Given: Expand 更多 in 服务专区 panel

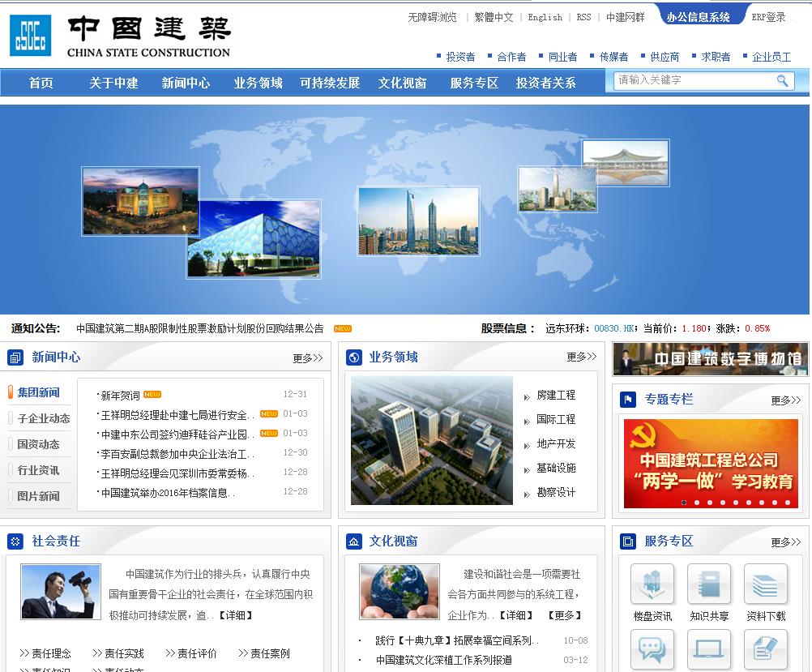Looking at the screenshot, I should click(x=785, y=542).
